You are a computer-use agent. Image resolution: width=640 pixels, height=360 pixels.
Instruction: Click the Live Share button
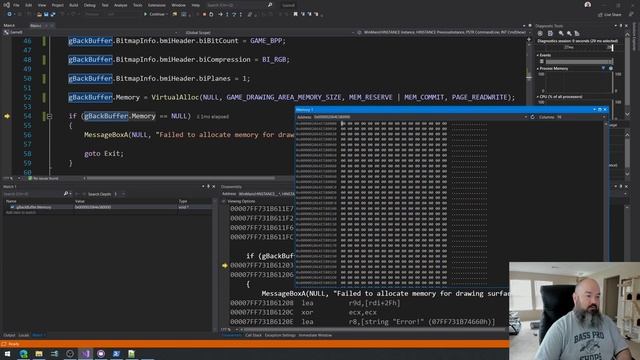point(610,15)
